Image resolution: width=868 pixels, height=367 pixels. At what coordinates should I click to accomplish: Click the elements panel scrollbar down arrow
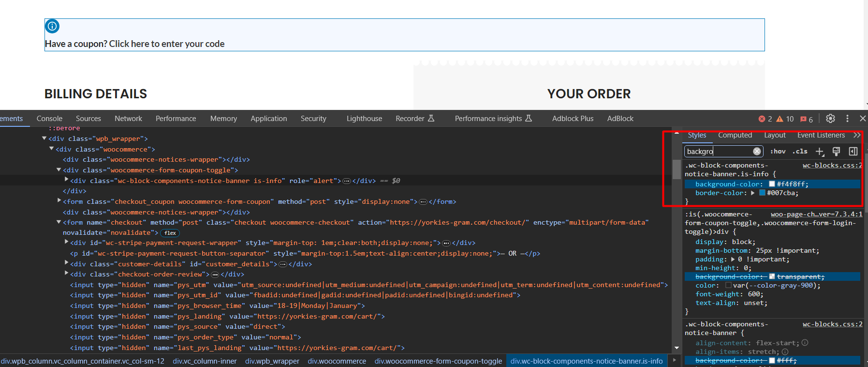click(x=677, y=348)
